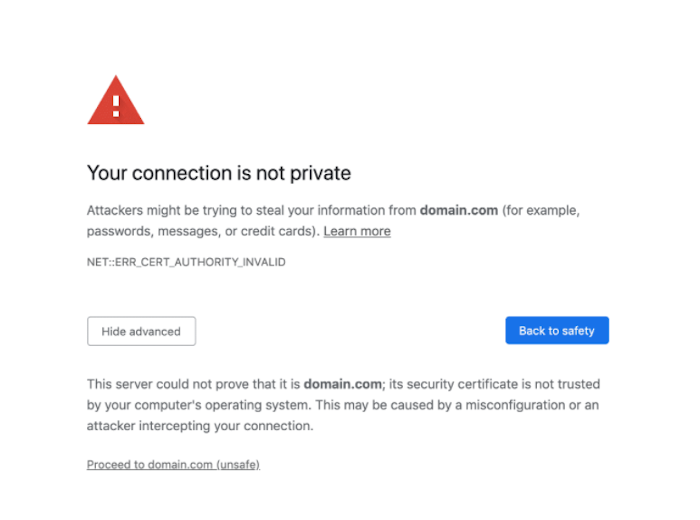Click the word "Attackers" starting the warning paragraph
The height and width of the screenshot is (520, 700).
(115, 210)
